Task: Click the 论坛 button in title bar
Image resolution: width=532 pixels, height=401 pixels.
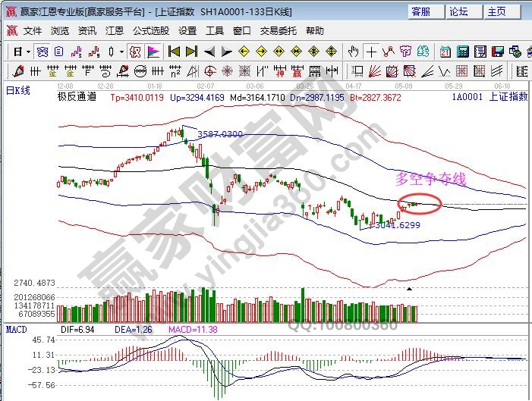Action: [x=459, y=11]
